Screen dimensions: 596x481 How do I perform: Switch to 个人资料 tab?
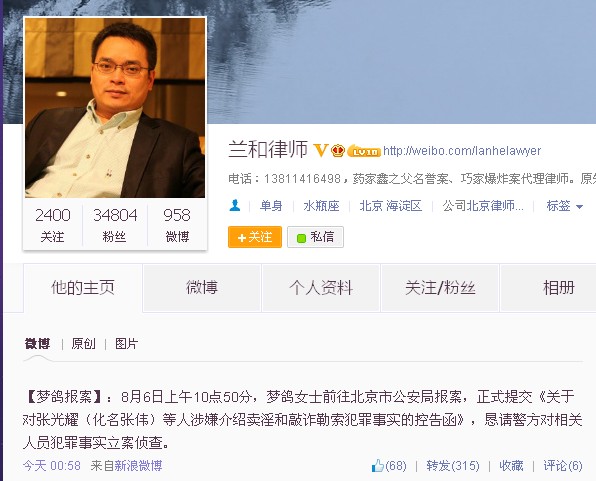tap(321, 287)
